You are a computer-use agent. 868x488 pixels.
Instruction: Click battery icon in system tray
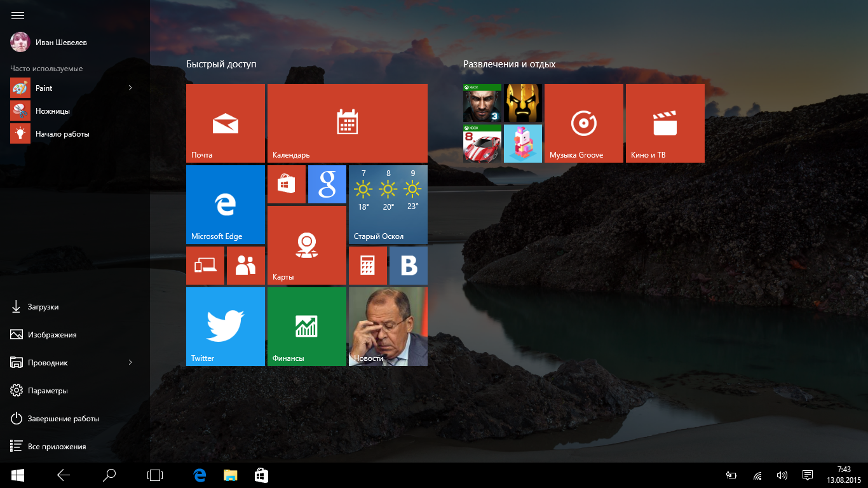[x=731, y=475]
